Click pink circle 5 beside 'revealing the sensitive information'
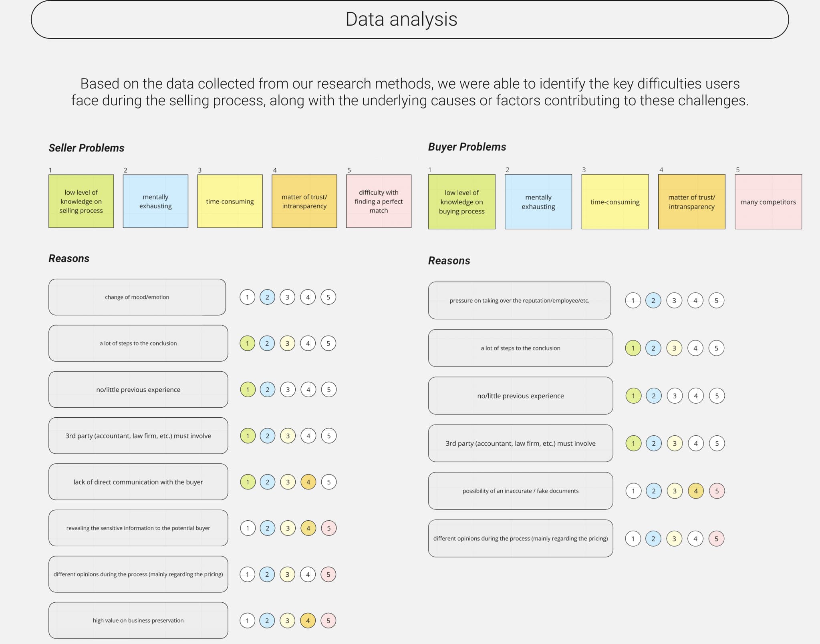Image resolution: width=820 pixels, height=644 pixels. 329,528
